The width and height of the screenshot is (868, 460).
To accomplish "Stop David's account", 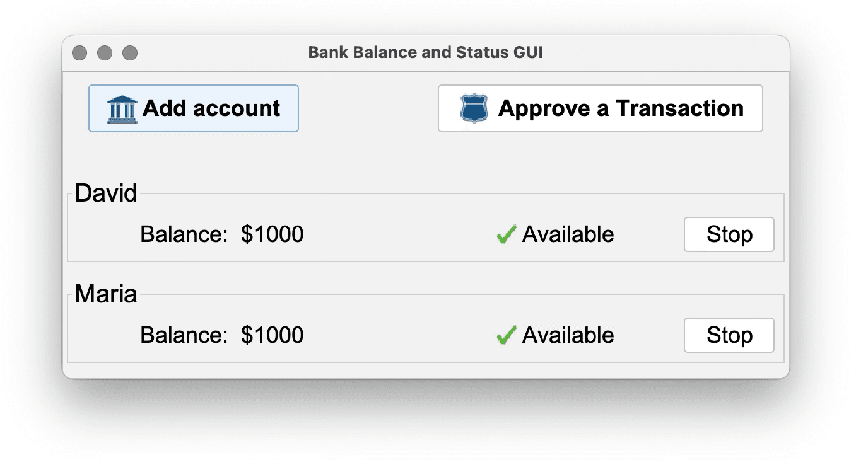I will (729, 234).
